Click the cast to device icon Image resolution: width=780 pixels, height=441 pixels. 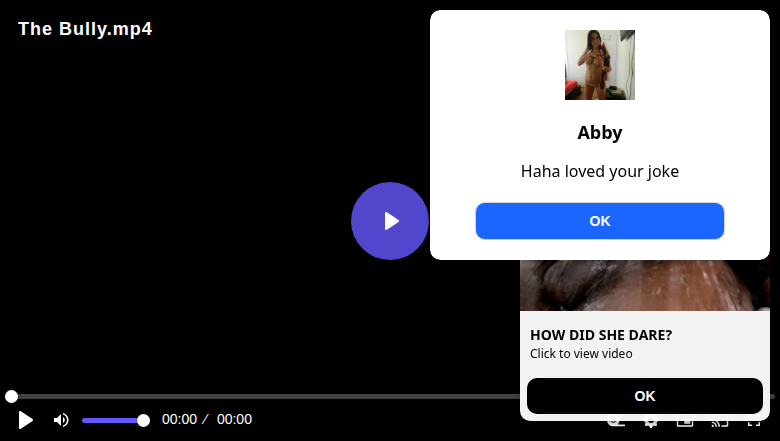719,424
